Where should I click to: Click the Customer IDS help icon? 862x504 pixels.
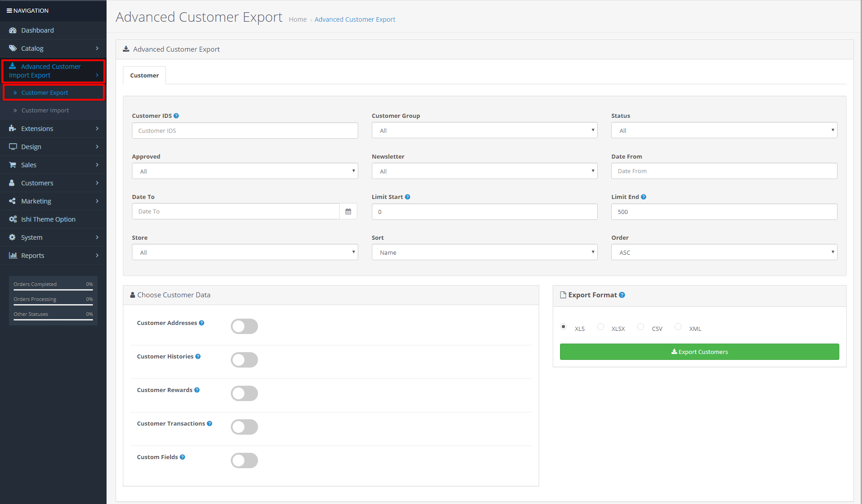pyautogui.click(x=176, y=116)
